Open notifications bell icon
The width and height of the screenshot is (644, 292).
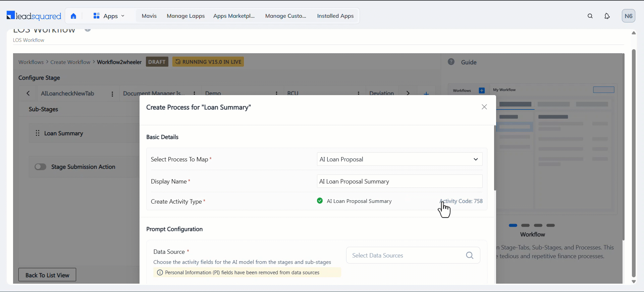[607, 16]
